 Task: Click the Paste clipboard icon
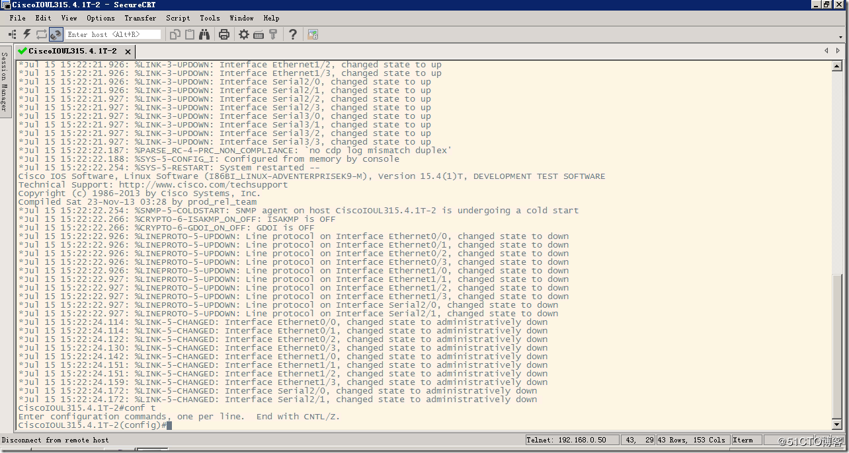pyautogui.click(x=190, y=35)
